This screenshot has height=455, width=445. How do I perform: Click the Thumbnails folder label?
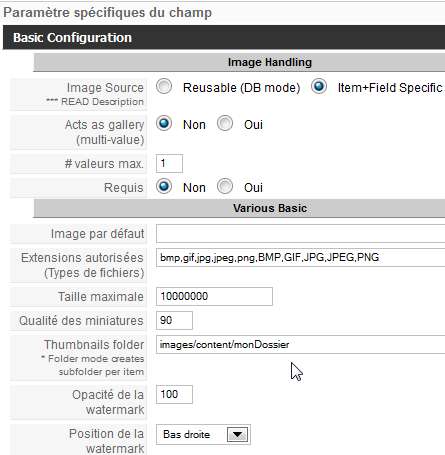(94, 345)
